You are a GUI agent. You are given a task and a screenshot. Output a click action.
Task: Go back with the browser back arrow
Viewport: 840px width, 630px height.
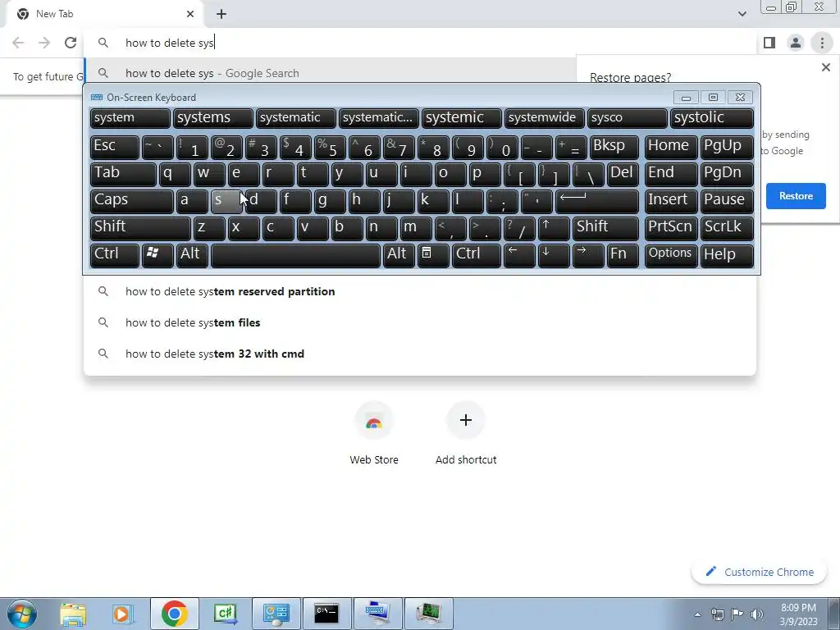pos(18,43)
